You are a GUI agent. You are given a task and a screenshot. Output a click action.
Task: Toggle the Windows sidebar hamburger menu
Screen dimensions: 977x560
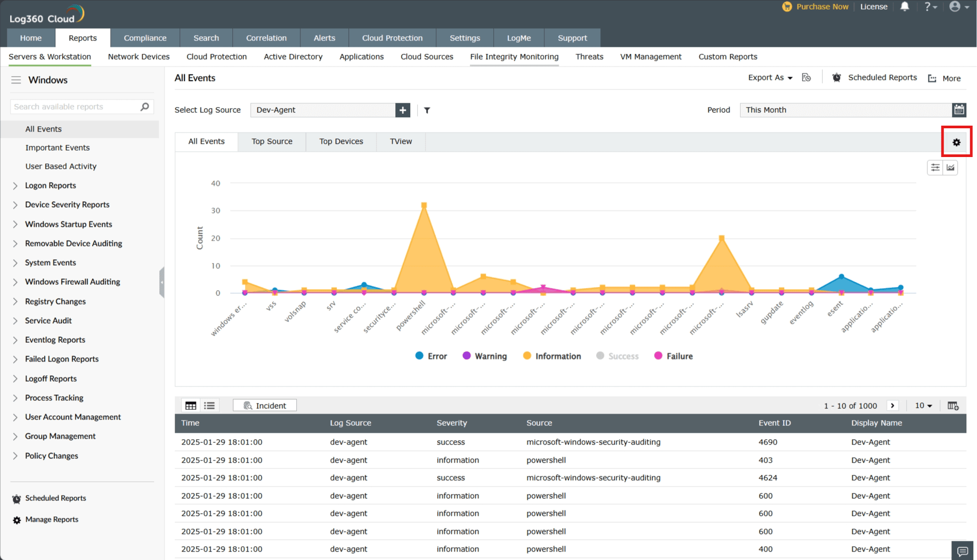point(16,80)
